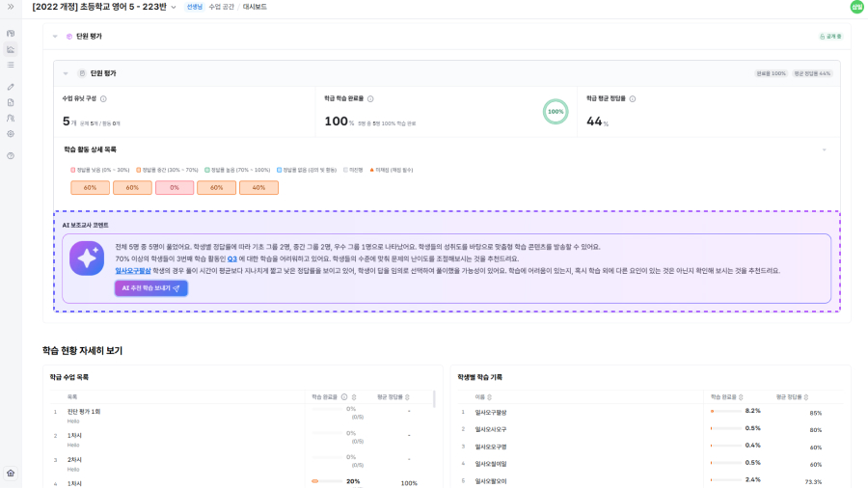Navigate to 수업 공간 breadcrumb

click(x=221, y=7)
